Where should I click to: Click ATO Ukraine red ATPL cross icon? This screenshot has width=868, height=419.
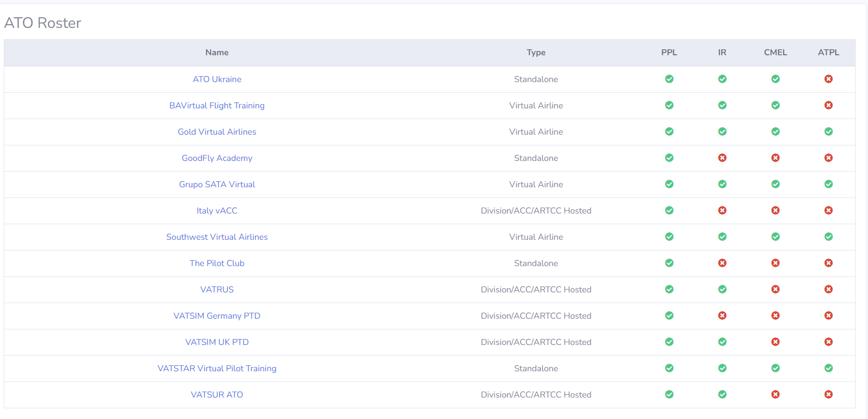click(829, 79)
